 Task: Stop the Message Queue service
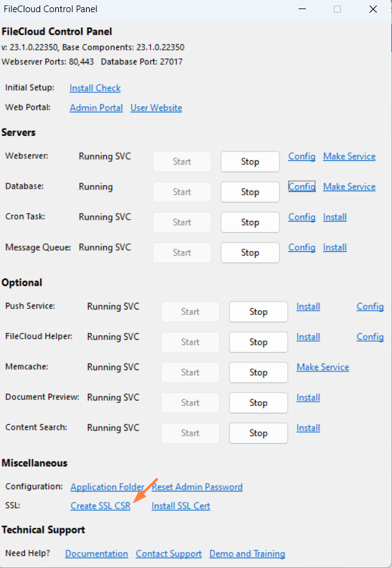pyautogui.click(x=250, y=253)
